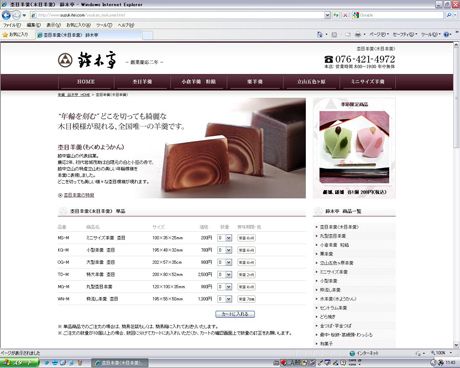Expand the address bar history dropdown

point(327,15)
